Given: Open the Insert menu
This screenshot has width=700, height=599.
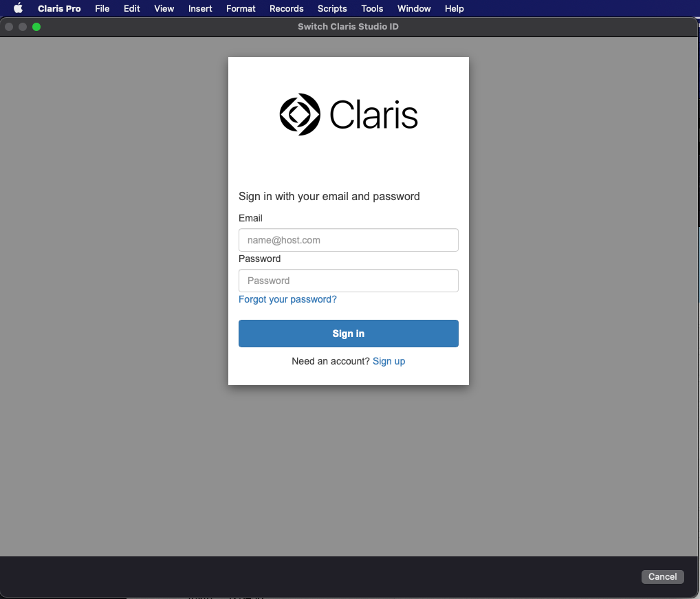Looking at the screenshot, I should coord(200,8).
